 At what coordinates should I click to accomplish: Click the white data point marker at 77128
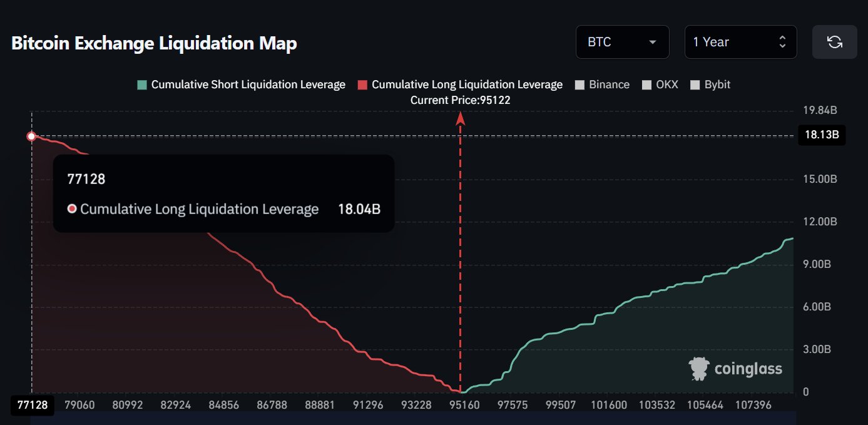coord(31,136)
